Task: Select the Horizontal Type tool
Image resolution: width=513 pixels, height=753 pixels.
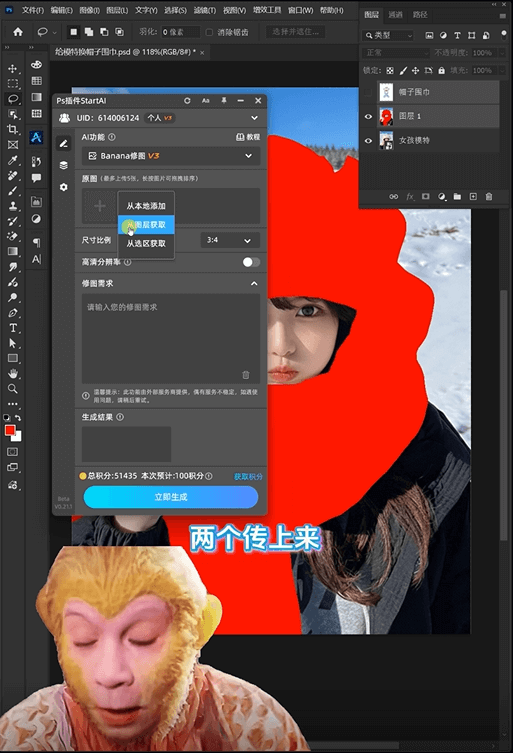Action: [12, 328]
